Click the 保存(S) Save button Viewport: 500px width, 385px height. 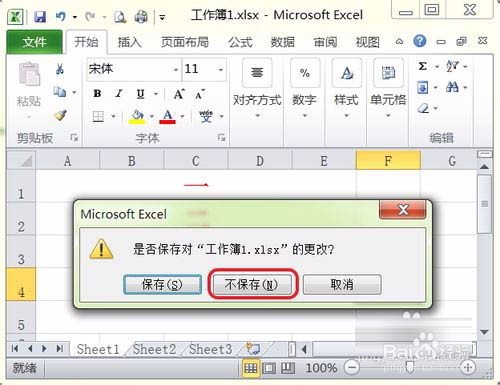pos(162,284)
